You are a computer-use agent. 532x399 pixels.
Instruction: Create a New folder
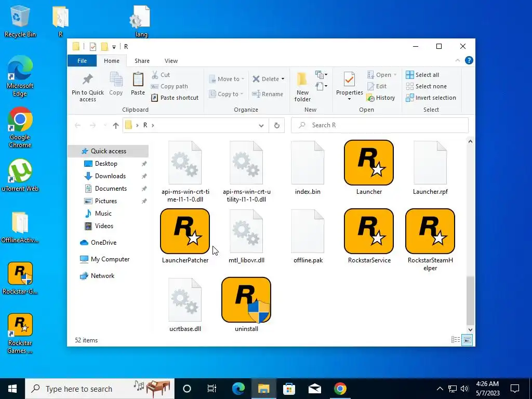(302, 87)
